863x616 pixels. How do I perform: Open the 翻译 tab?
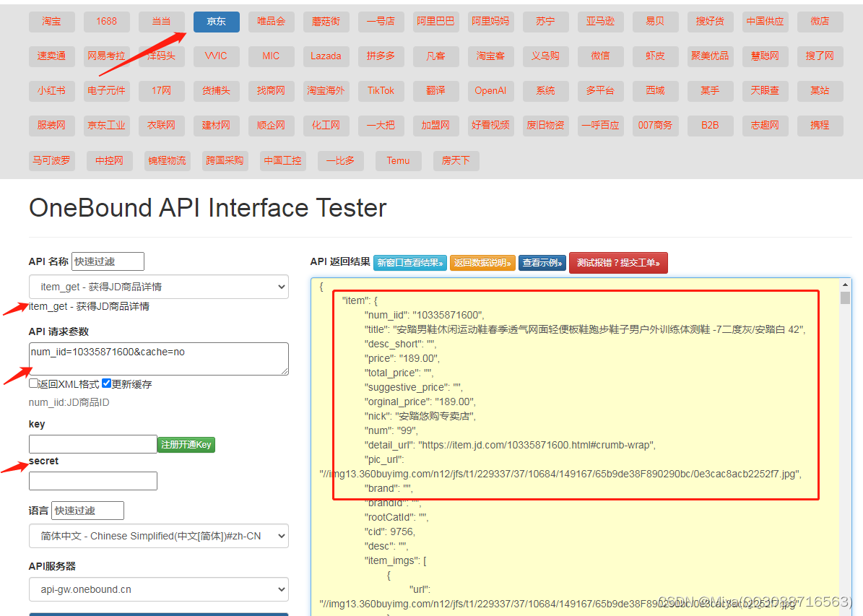pos(436,91)
